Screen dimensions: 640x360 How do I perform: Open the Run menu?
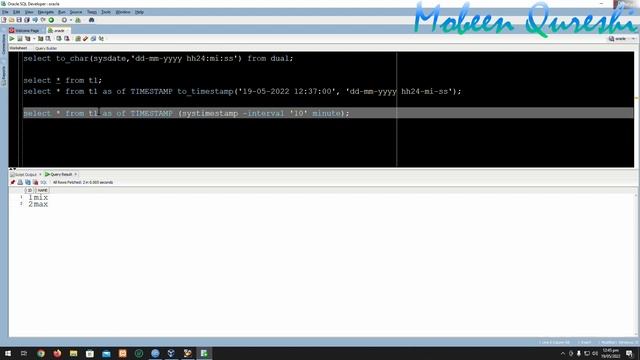coord(62,12)
